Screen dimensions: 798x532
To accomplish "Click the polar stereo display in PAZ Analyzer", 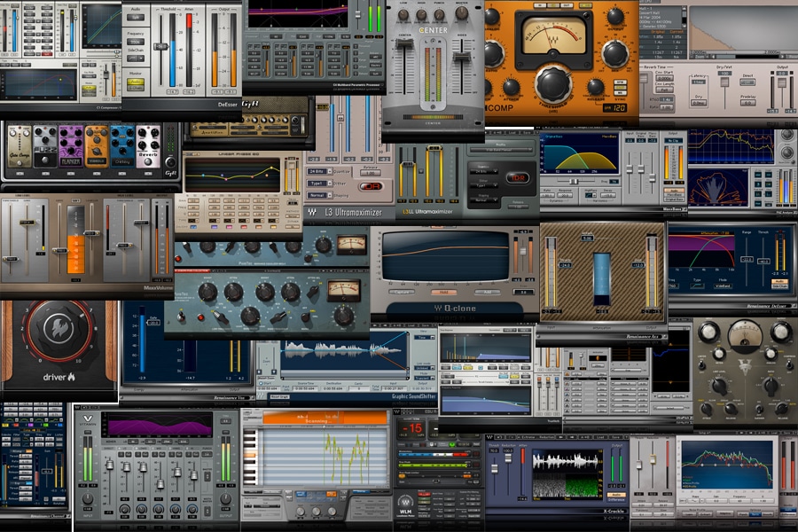I will [x=717, y=187].
